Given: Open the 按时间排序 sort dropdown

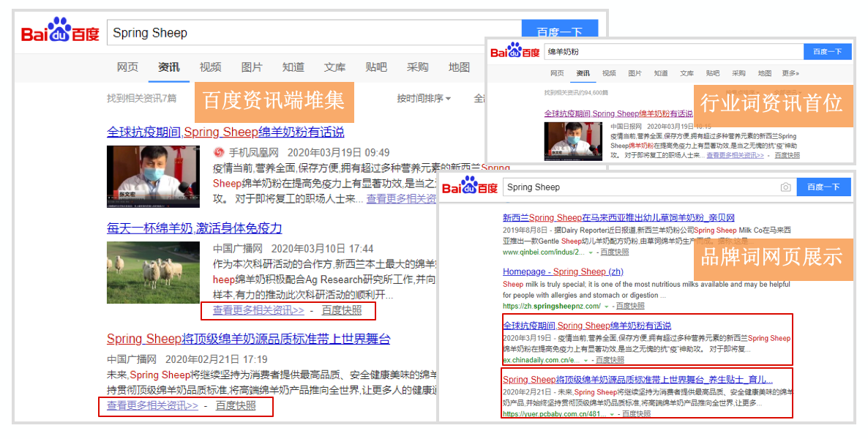Looking at the screenshot, I should pyautogui.click(x=424, y=99).
